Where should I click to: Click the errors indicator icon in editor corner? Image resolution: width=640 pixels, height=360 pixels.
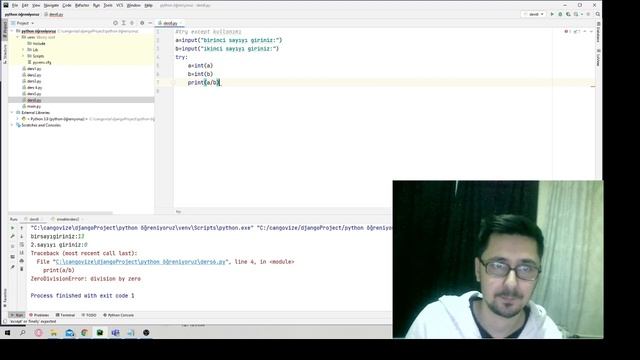pos(566,31)
